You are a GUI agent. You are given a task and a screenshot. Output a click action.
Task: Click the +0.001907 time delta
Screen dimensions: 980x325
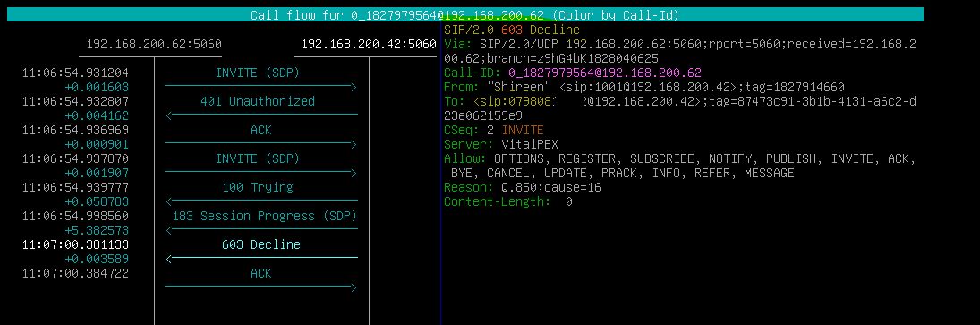(x=97, y=173)
